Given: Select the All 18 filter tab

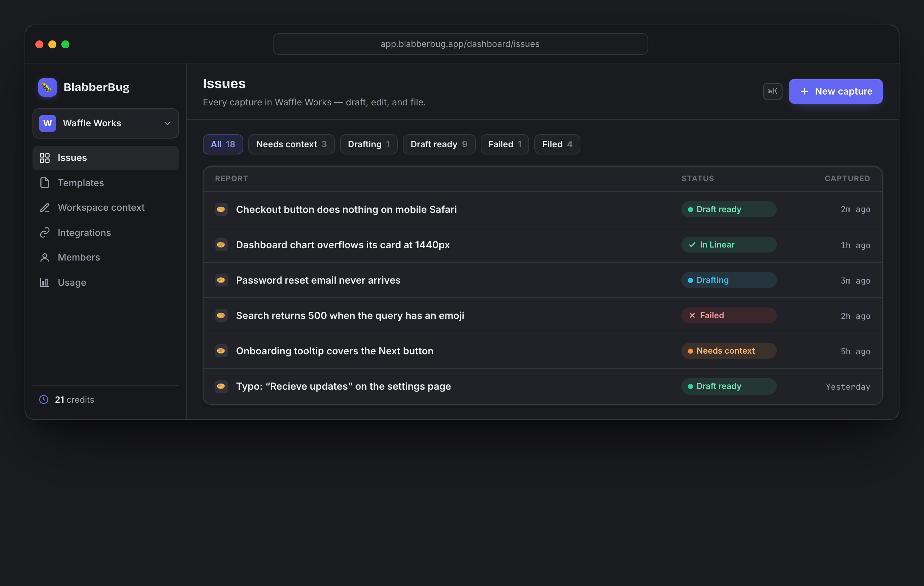Looking at the screenshot, I should 223,144.
